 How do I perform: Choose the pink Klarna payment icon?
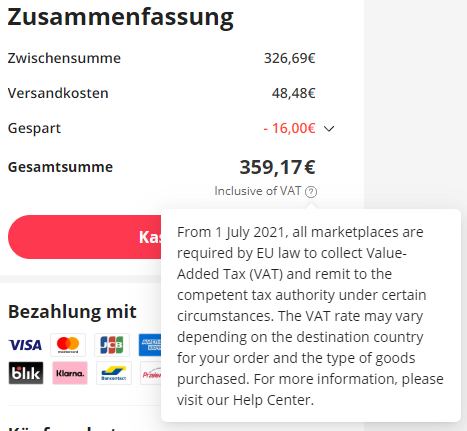point(70,373)
